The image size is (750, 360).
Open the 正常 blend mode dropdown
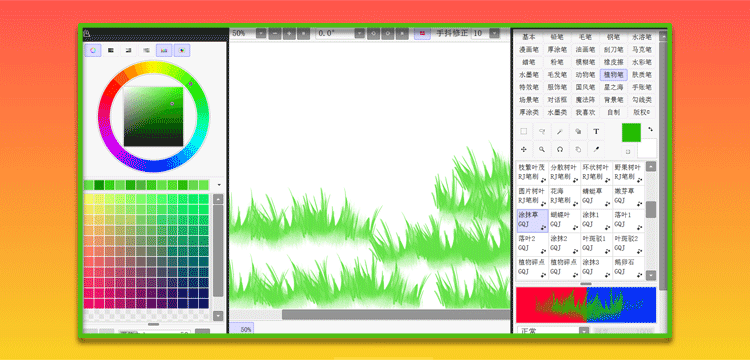coord(584,331)
